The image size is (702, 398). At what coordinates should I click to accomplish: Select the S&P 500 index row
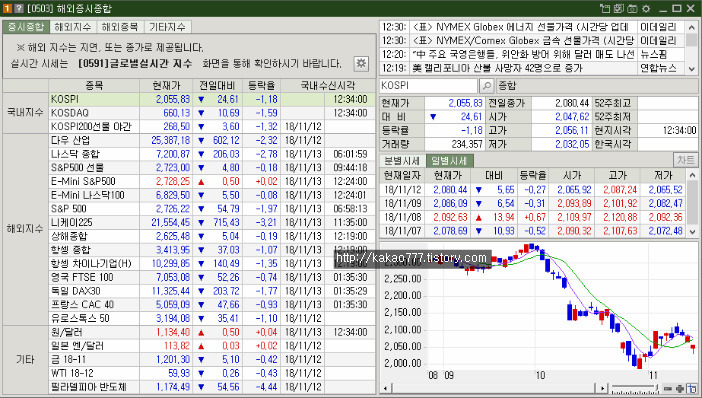[212, 209]
